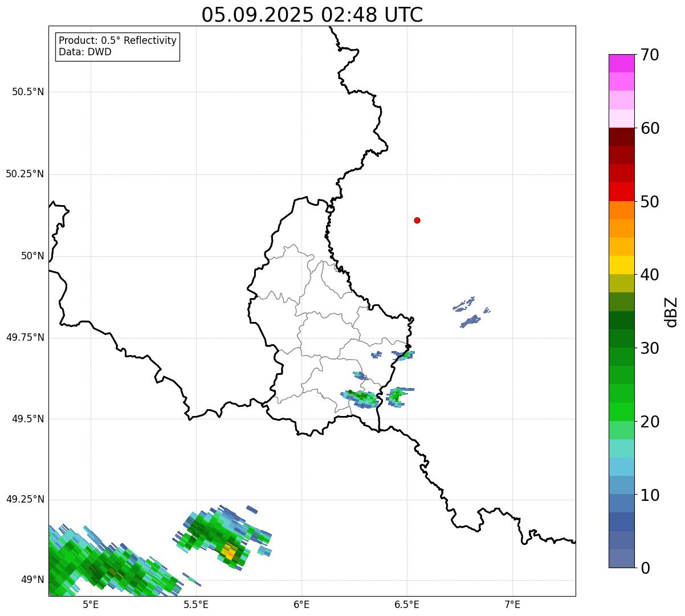Click the 20 colorbar tick label
The height and width of the screenshot is (616, 685).
coord(650,422)
